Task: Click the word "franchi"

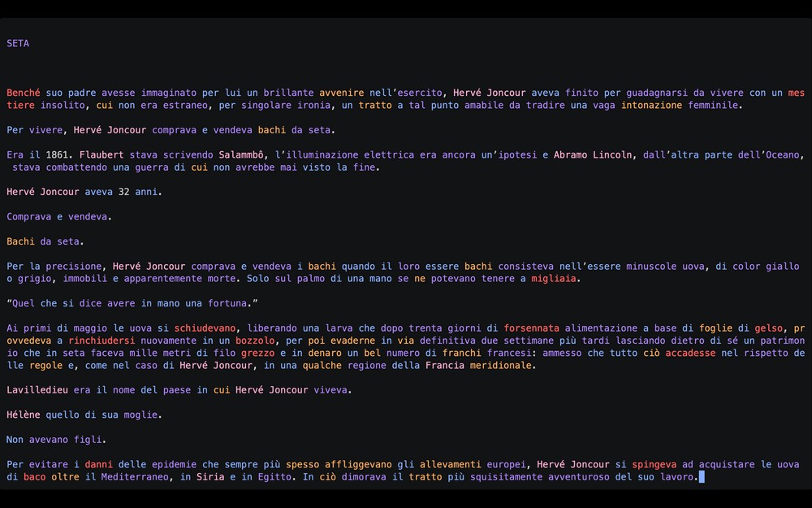Action: click(461, 353)
